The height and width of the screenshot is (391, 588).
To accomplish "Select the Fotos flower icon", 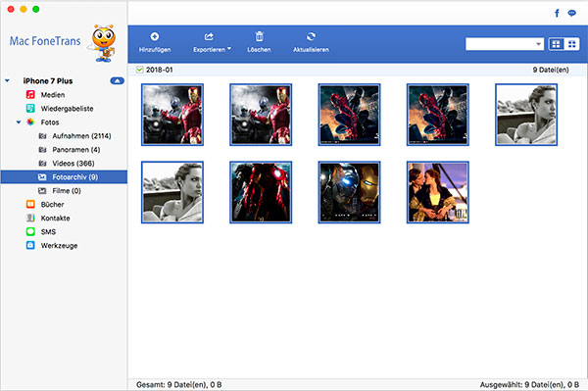I will (x=30, y=122).
